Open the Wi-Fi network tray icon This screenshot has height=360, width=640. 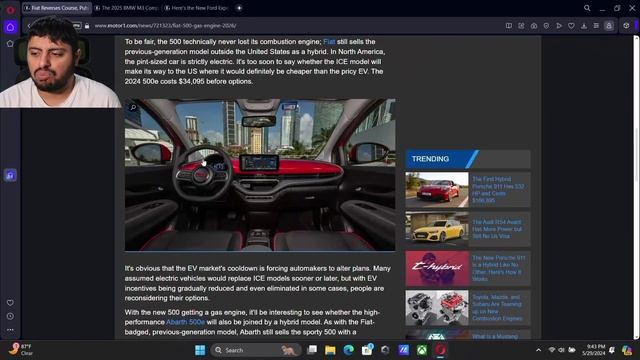point(552,350)
